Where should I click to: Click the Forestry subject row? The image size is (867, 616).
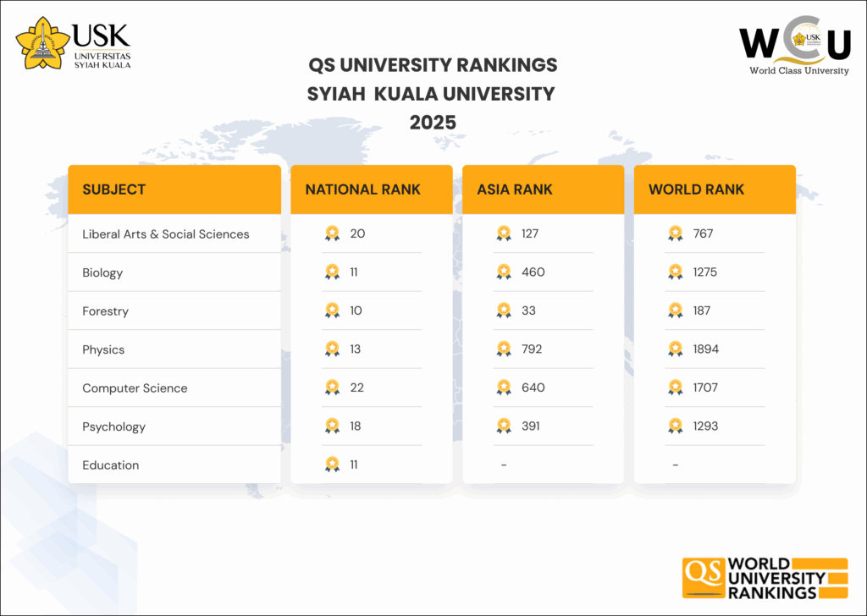[x=174, y=311]
